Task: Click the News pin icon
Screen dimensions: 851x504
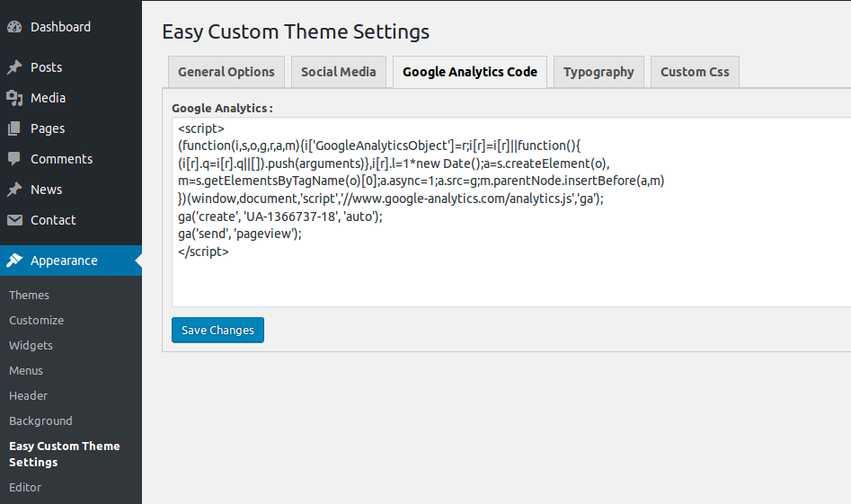Action: tap(14, 190)
